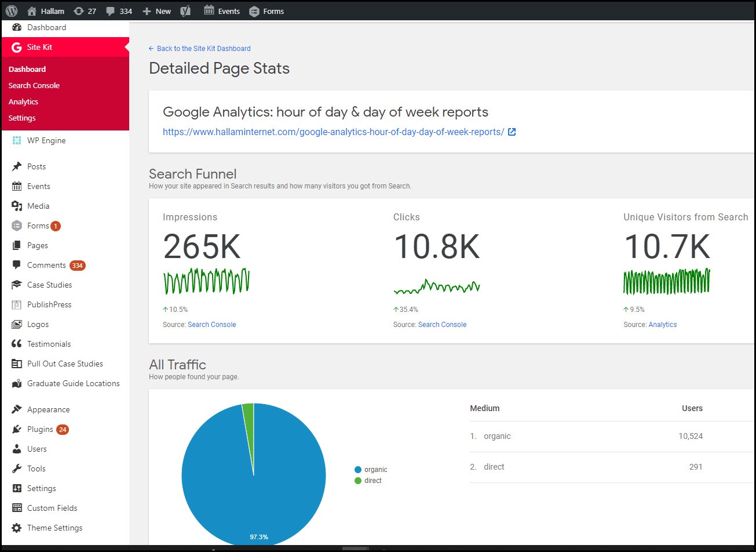Click the 265K impressions figure
756x552 pixels.
[202, 246]
